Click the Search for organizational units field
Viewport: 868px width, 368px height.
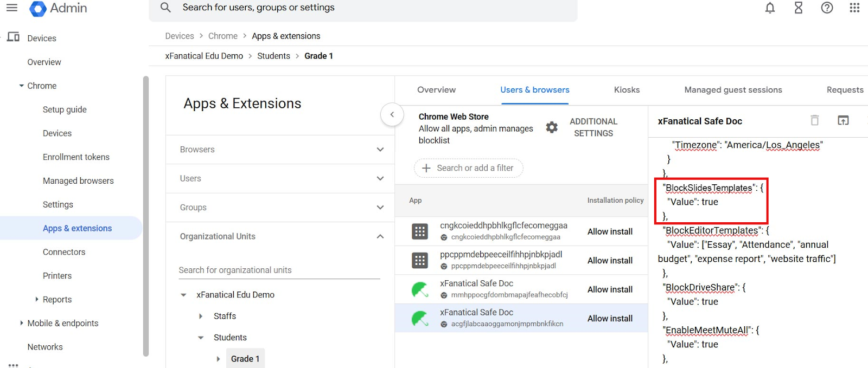(279, 270)
